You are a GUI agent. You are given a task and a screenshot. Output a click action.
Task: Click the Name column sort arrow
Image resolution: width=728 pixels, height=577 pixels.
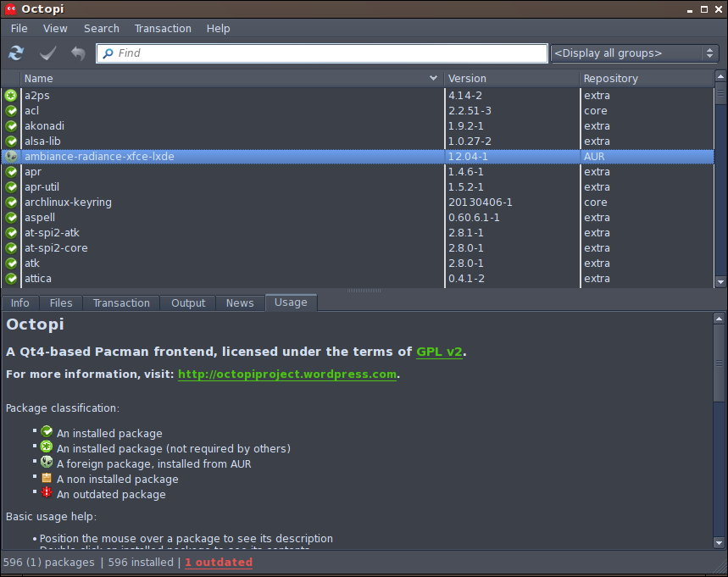(433, 78)
